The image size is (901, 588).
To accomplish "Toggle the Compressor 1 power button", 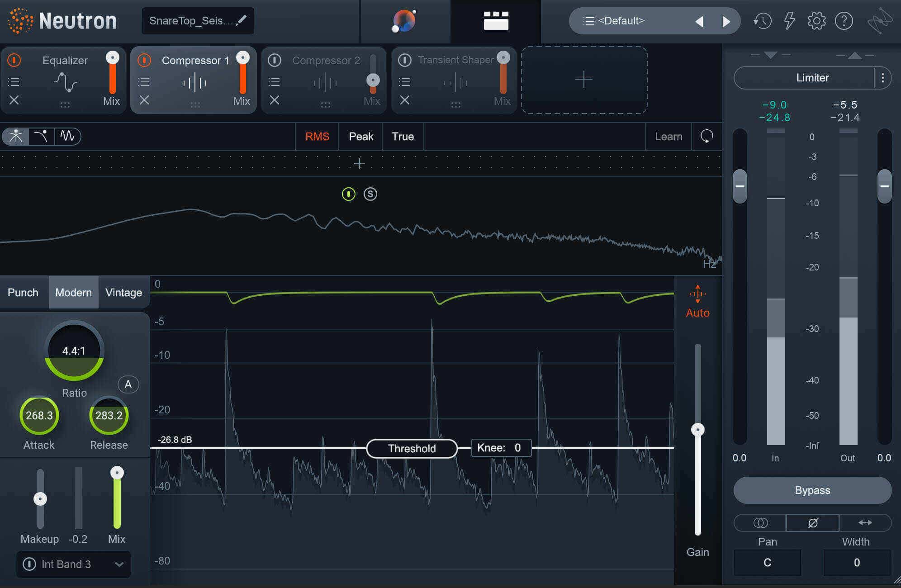I will tap(144, 60).
